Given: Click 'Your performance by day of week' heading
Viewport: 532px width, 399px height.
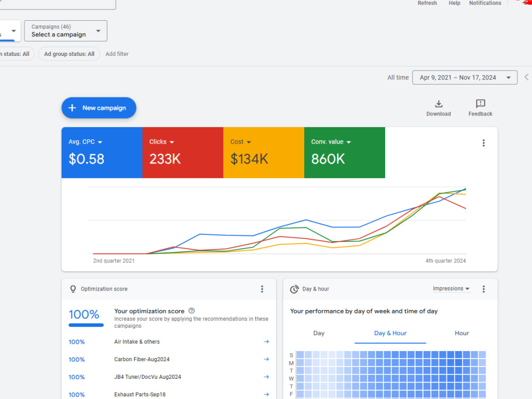Looking at the screenshot, I should 364,311.
